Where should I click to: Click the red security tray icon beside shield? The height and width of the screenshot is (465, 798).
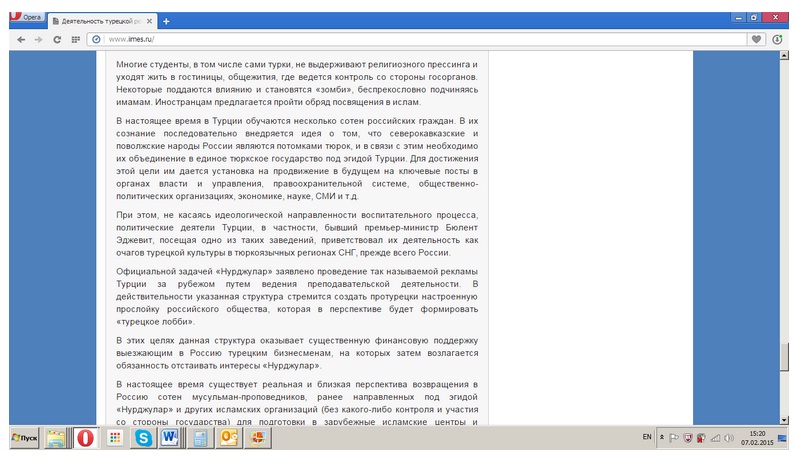click(x=701, y=438)
